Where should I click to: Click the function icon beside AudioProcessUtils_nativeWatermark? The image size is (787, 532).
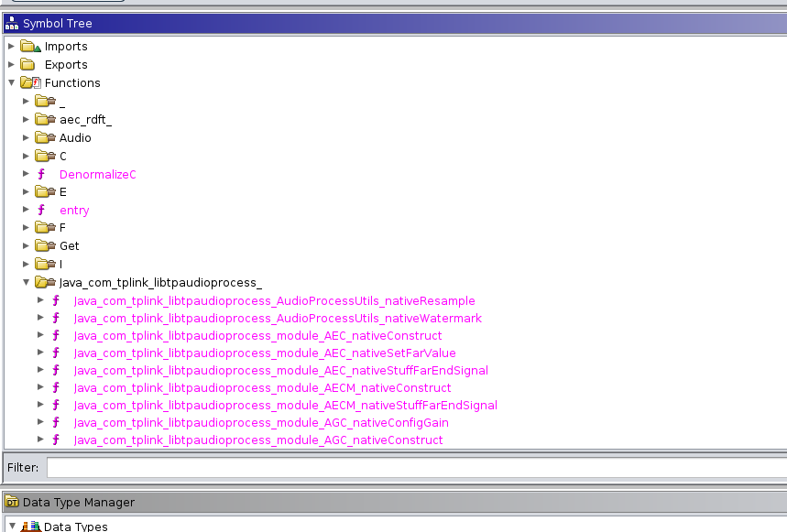tap(56, 318)
